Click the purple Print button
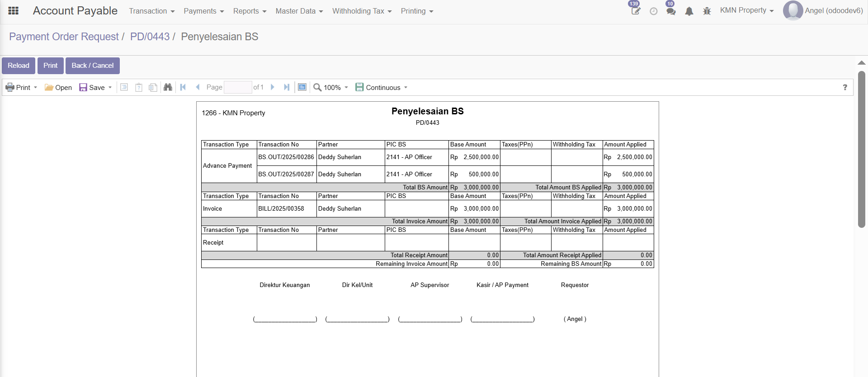The height and width of the screenshot is (377, 868). click(51, 66)
